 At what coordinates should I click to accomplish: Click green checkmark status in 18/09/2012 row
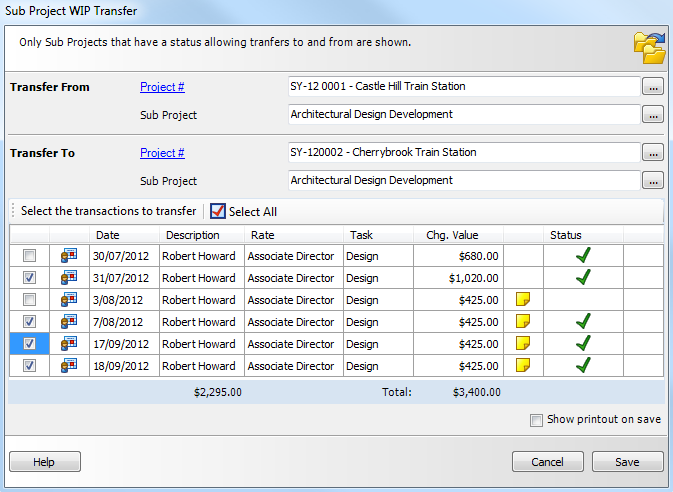click(583, 366)
